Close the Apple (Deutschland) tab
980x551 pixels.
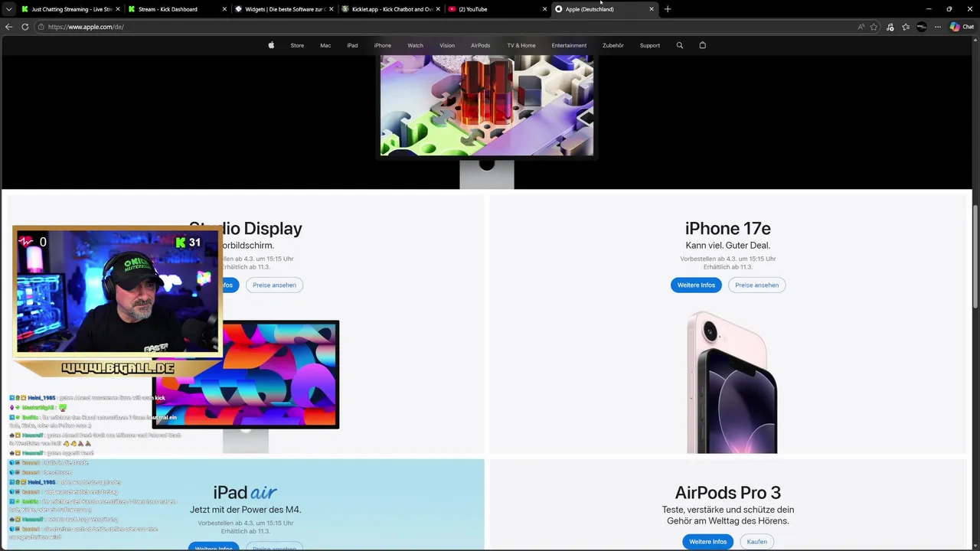point(652,9)
